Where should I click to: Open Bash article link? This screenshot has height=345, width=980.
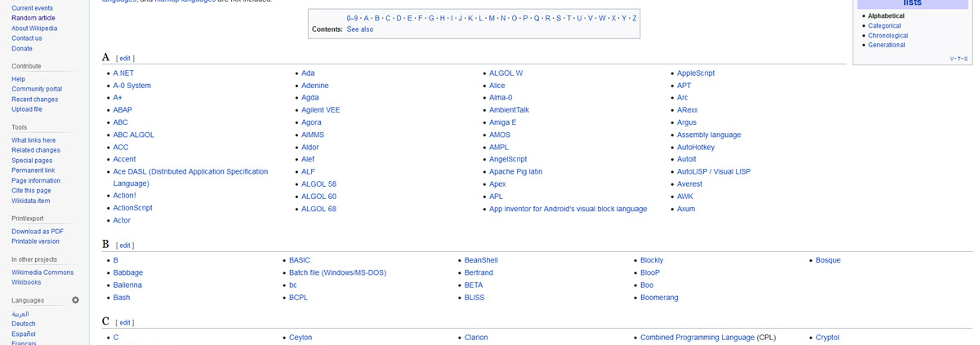coord(122,298)
